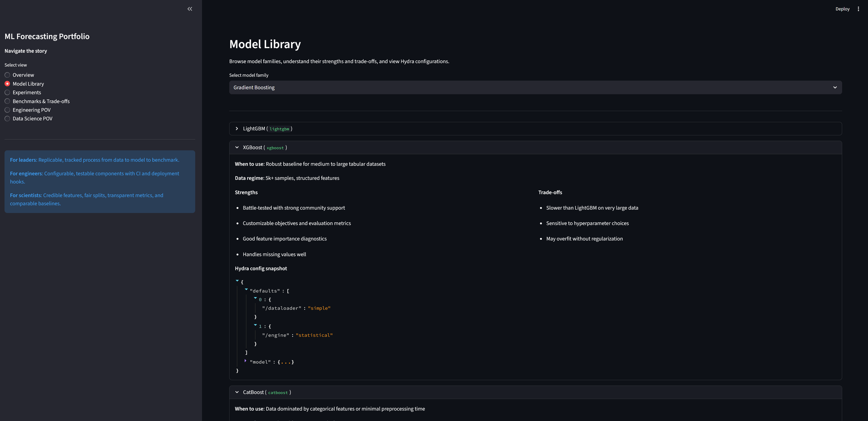Click the Trade-offs column heading
The image size is (868, 421).
(550, 193)
